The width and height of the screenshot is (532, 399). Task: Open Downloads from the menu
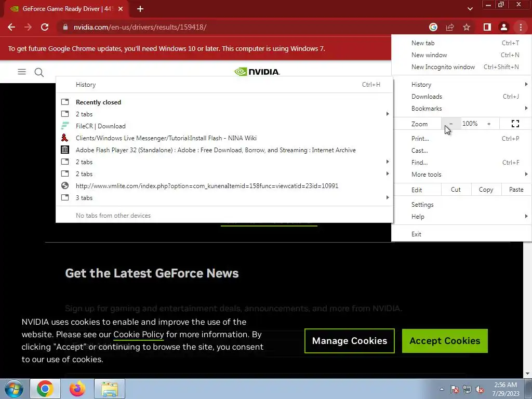click(x=461, y=96)
